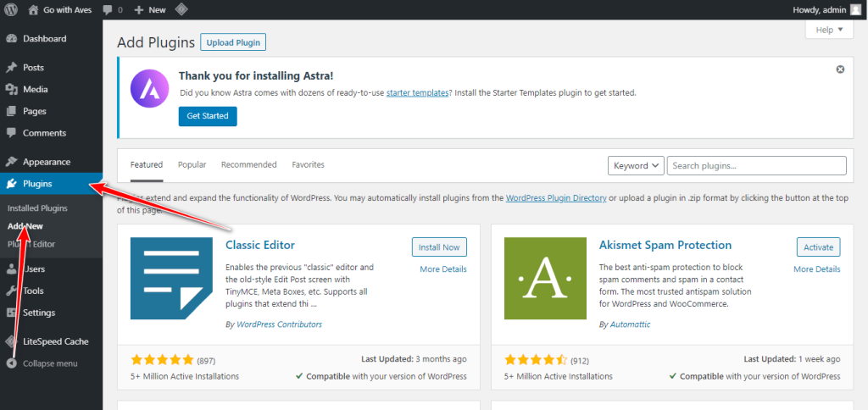This screenshot has height=410, width=868.
Task: Click the Get Started button
Action: (208, 116)
